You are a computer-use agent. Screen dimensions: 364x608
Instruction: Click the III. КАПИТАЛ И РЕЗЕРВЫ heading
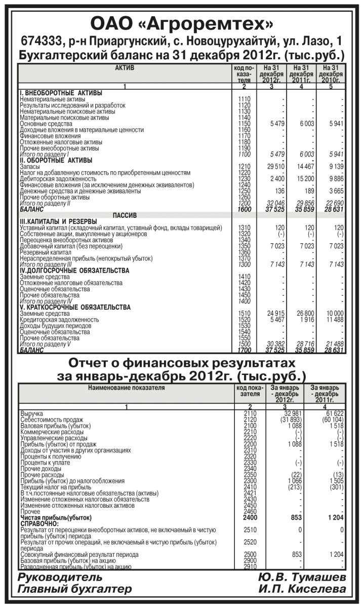tap(56, 222)
